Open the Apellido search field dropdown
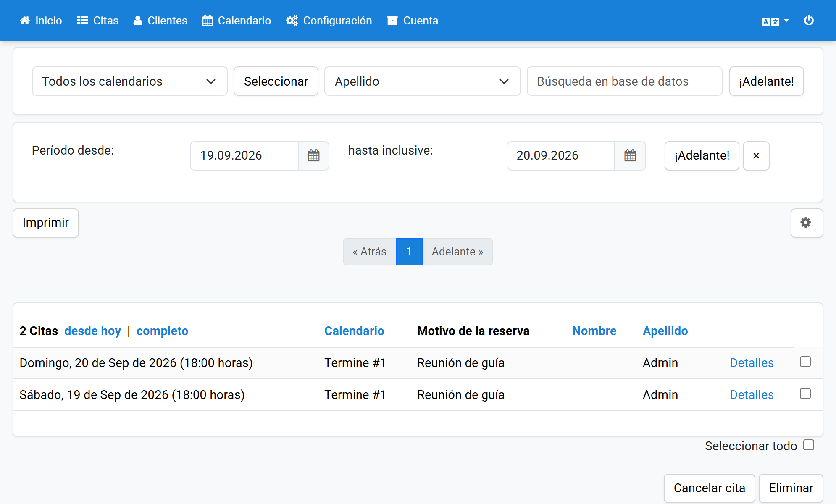Image resolution: width=836 pixels, height=504 pixels. [423, 81]
